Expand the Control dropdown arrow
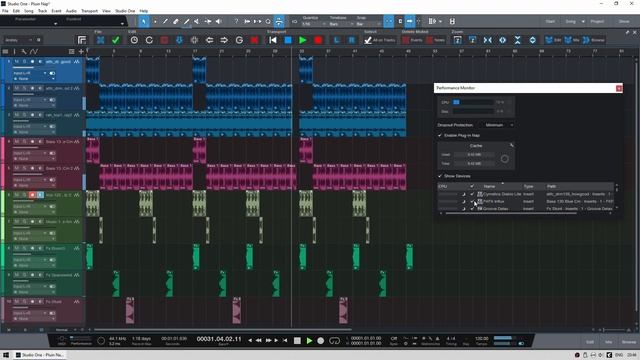This screenshot has width=640, height=360. pos(122,24)
